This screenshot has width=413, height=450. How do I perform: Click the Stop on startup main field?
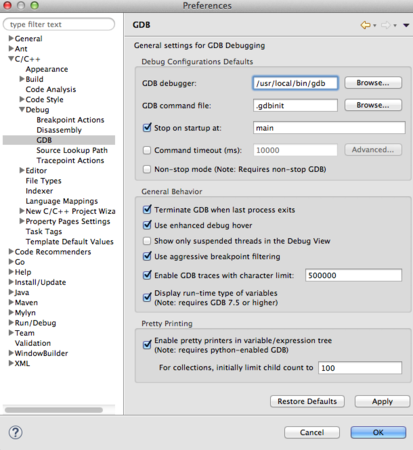tap(329, 128)
